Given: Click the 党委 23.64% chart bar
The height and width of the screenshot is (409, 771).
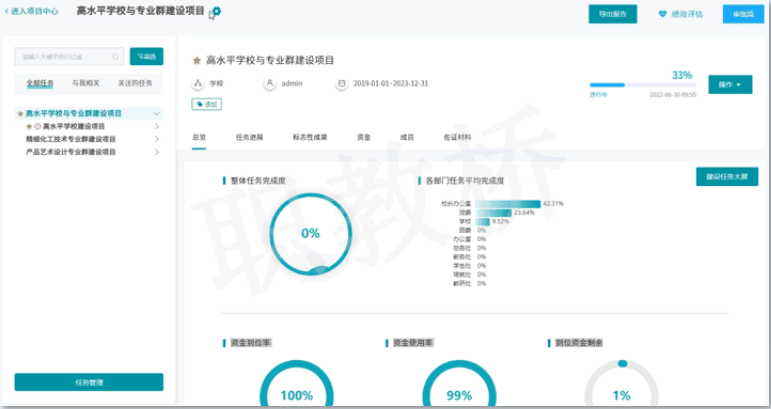Looking at the screenshot, I should click(493, 213).
